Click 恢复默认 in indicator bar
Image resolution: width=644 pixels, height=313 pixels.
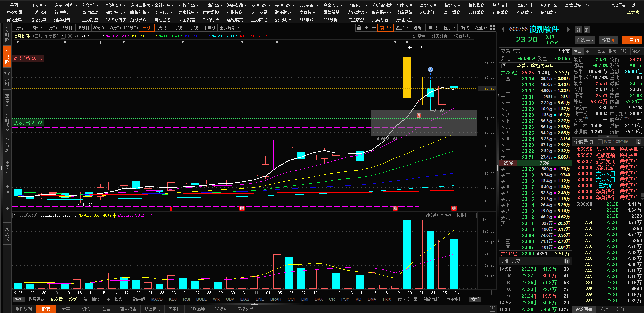pos(36,299)
